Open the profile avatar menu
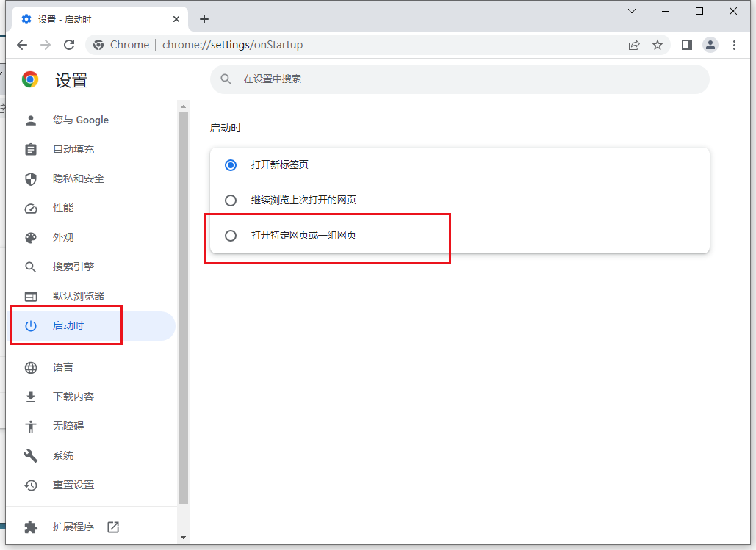The height and width of the screenshot is (550, 756). pyautogui.click(x=710, y=45)
